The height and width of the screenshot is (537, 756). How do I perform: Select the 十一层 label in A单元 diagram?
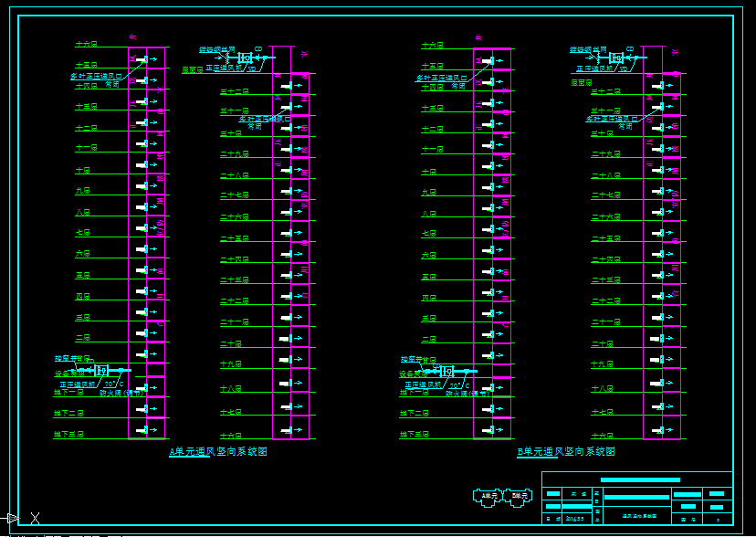(87, 148)
